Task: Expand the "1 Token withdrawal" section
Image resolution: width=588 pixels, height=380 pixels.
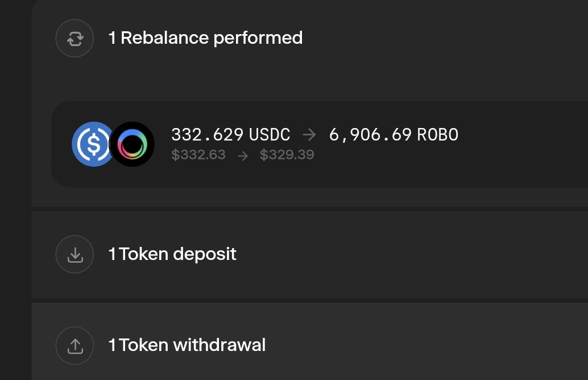Action: pyautogui.click(x=187, y=345)
